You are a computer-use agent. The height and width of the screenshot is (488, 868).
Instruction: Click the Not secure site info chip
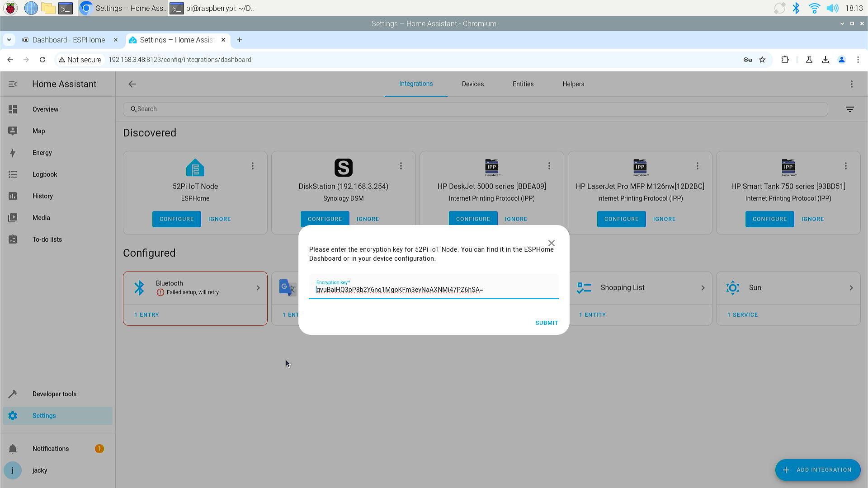[x=80, y=60]
